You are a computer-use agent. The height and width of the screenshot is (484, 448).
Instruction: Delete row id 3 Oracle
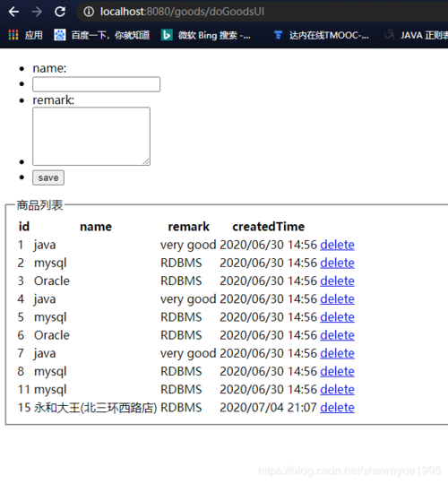(337, 281)
